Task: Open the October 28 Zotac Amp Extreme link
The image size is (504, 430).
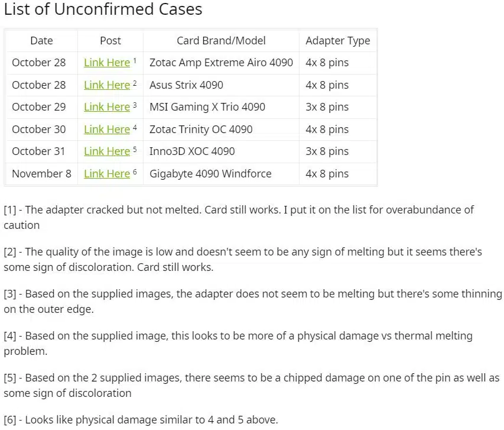Action: pos(107,63)
